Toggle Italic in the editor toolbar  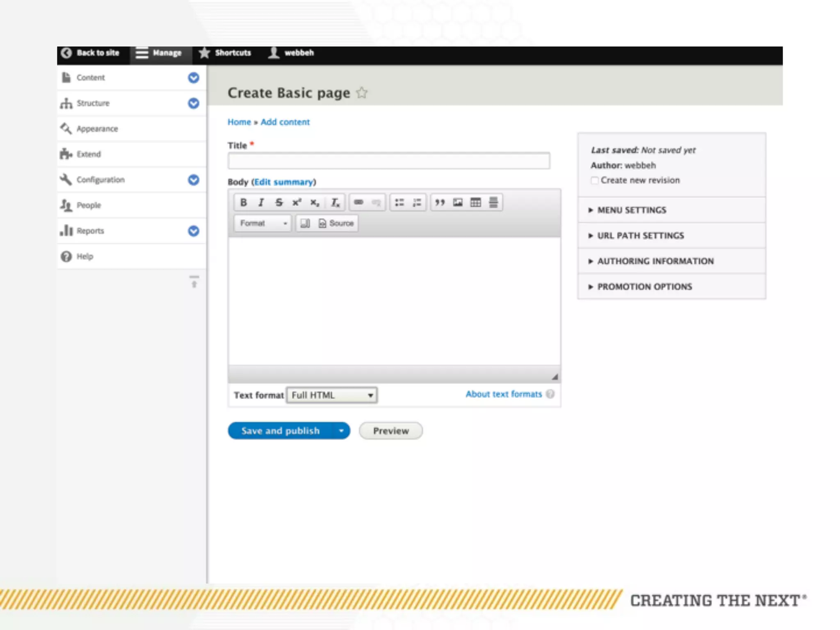coord(261,202)
